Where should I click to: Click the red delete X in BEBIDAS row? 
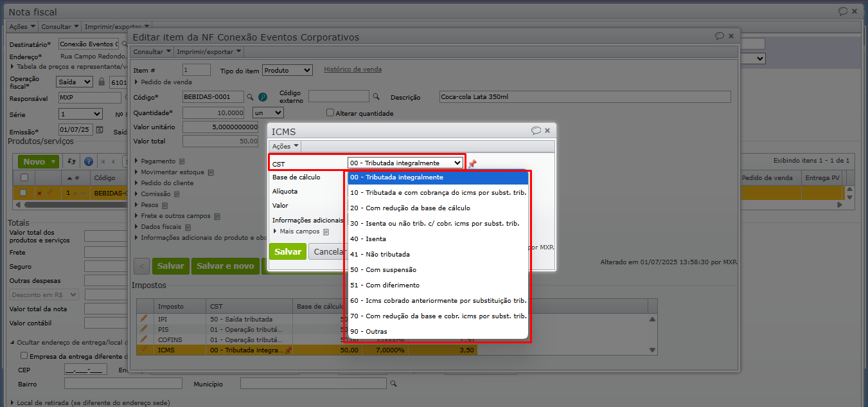pos(39,193)
